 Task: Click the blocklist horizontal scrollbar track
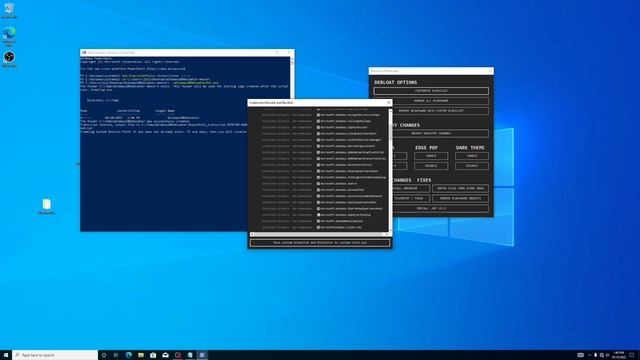(x=320, y=234)
